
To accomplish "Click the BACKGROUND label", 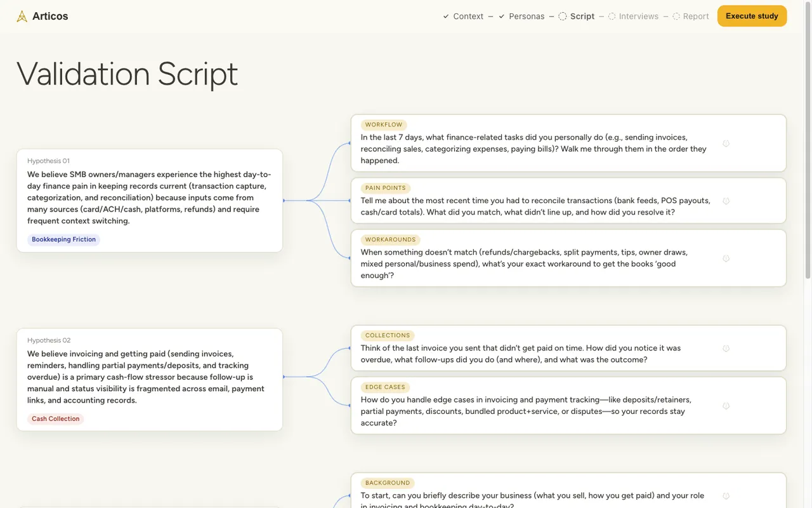I will tap(388, 483).
